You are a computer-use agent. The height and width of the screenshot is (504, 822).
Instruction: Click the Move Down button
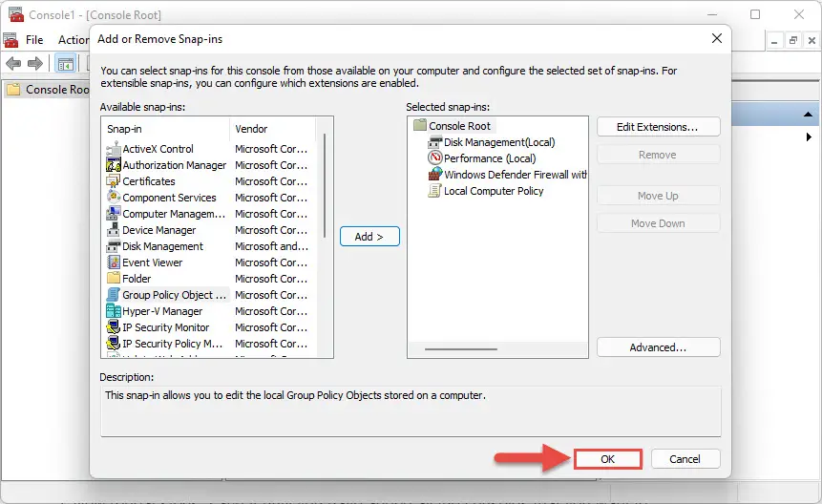658,223
